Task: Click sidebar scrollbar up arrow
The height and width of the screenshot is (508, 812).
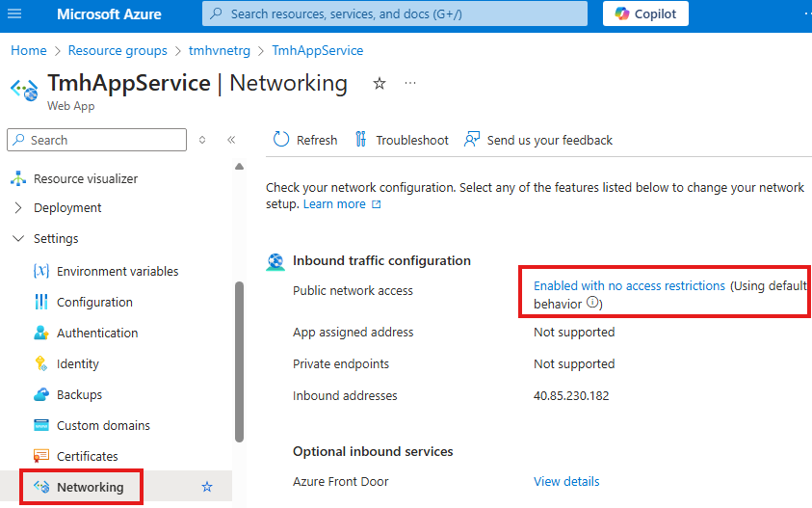Action: click(x=239, y=167)
